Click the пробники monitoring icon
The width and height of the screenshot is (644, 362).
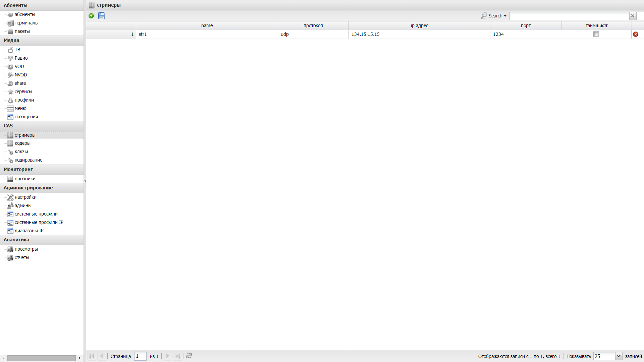10,179
